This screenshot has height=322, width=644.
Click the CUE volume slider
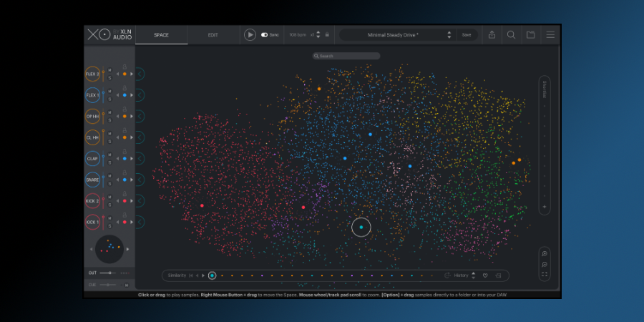(x=108, y=285)
